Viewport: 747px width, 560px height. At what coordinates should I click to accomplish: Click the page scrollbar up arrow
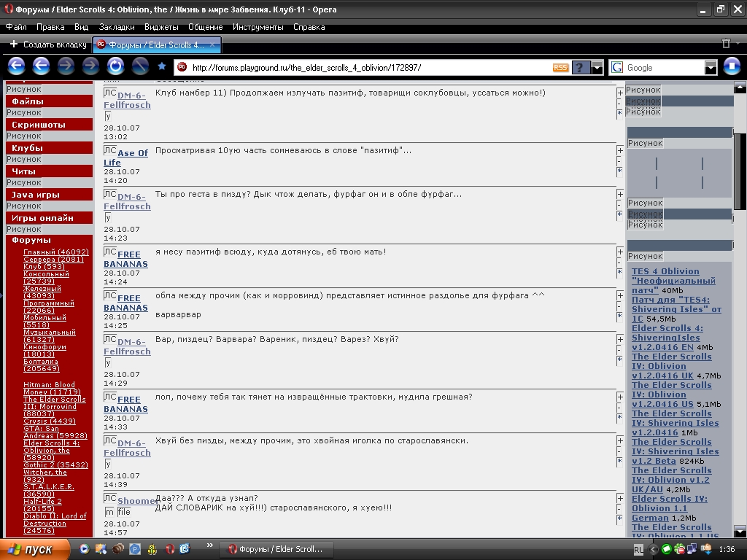click(740, 87)
